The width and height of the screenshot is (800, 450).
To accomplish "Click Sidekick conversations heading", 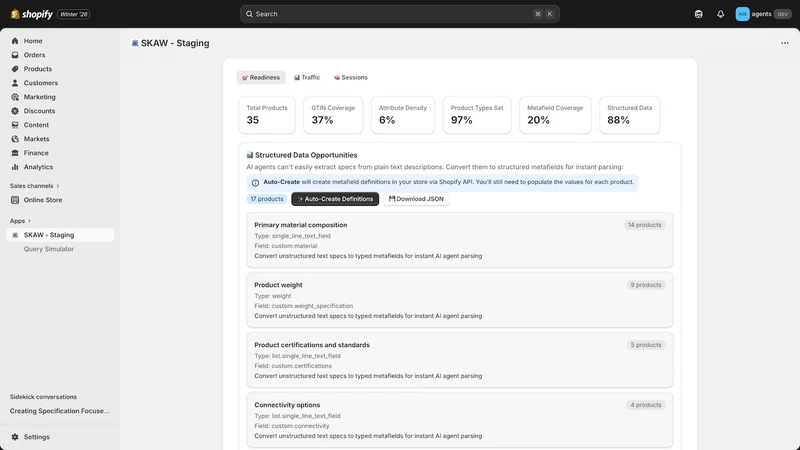I will tap(43, 396).
